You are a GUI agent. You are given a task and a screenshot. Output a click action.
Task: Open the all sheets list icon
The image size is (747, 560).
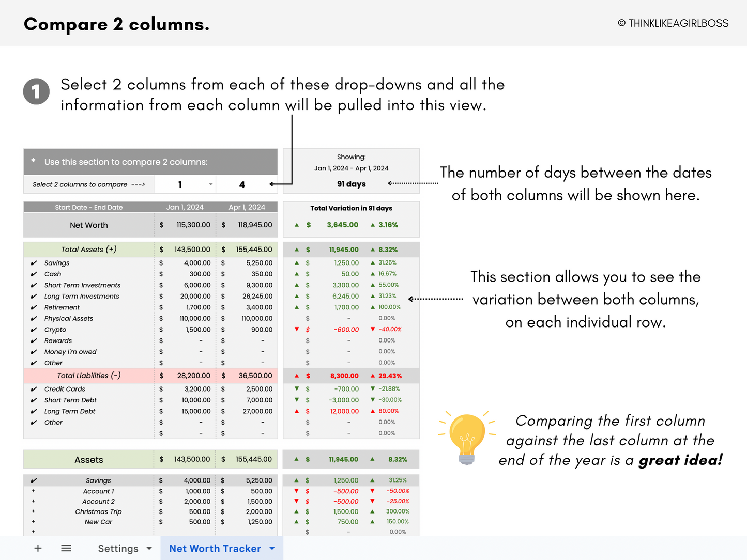pos(66,548)
